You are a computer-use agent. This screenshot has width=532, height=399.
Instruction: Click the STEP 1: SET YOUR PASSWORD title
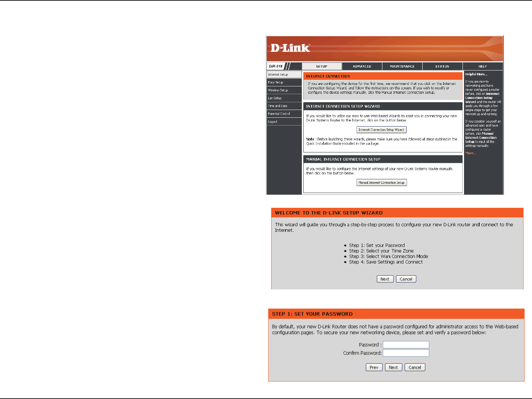313,314
